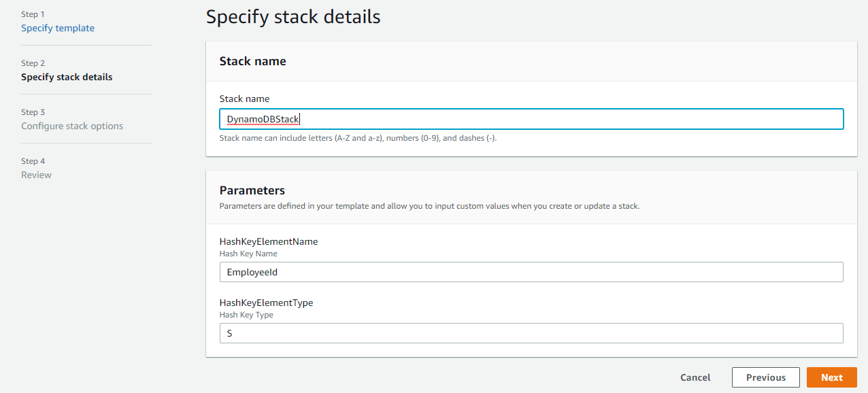Select Specify stack details in the step sidebar

pos(67,77)
